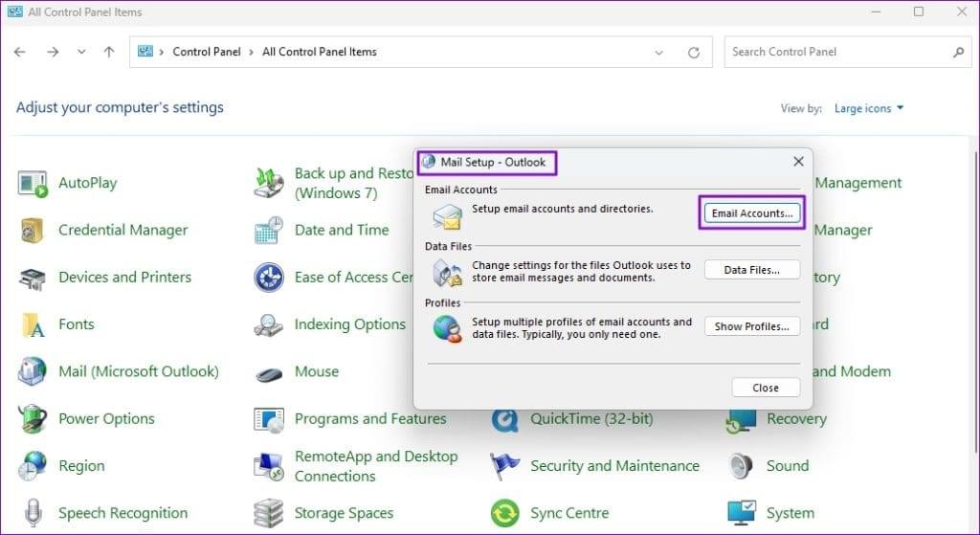Click the Speech Recognition microphone icon
980x535 pixels.
(33, 512)
